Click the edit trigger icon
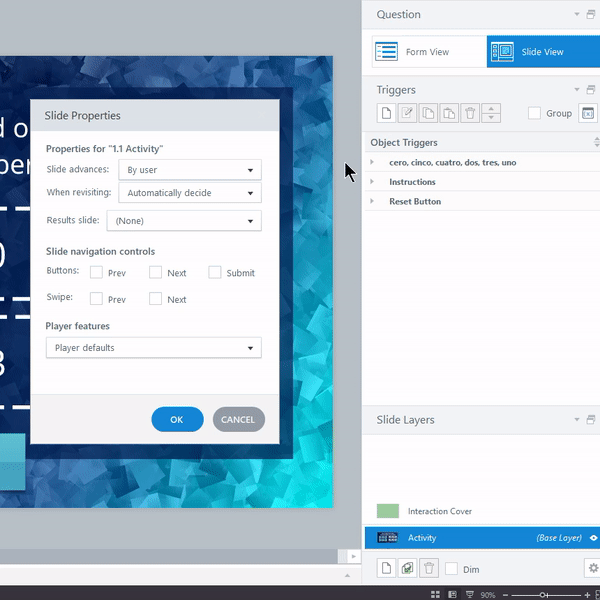The image size is (600, 600). [407, 114]
